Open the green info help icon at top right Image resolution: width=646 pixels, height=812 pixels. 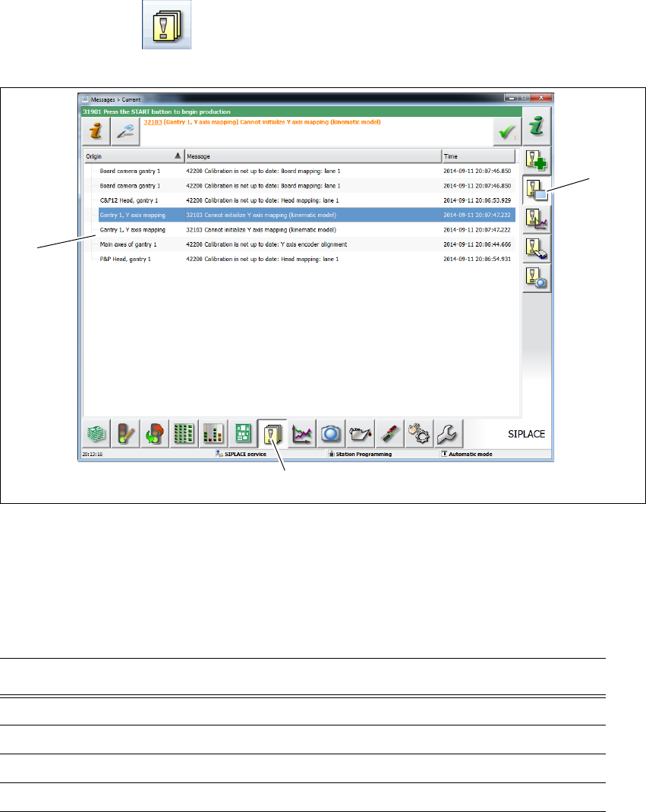coord(537,127)
